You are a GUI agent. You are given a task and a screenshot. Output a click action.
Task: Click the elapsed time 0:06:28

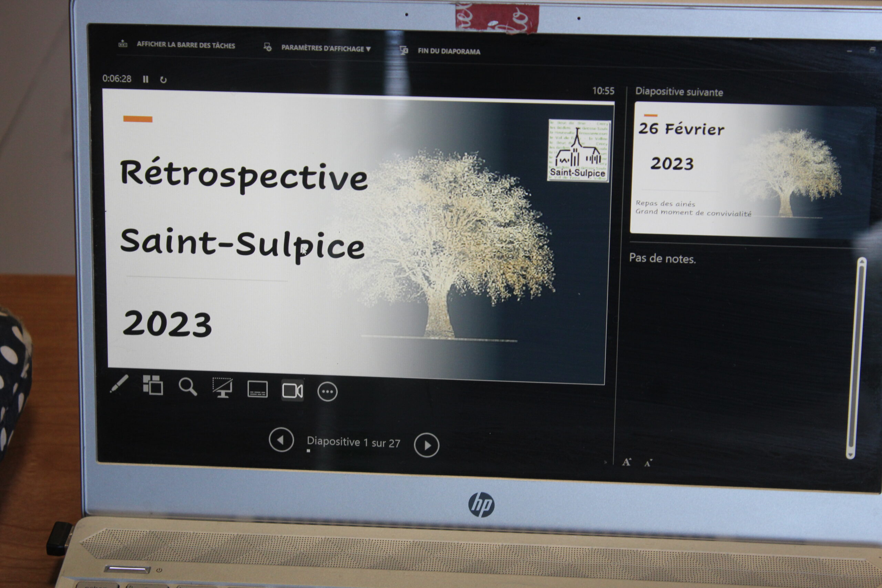click(x=117, y=79)
